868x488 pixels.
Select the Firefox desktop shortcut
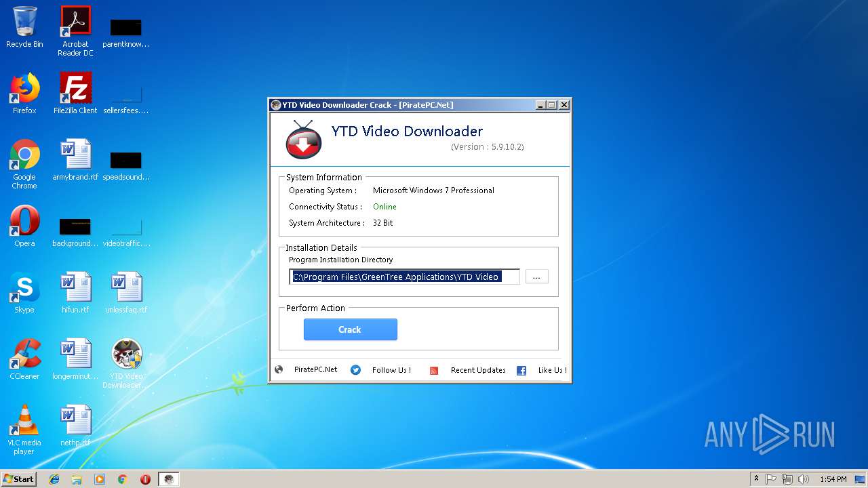24,94
